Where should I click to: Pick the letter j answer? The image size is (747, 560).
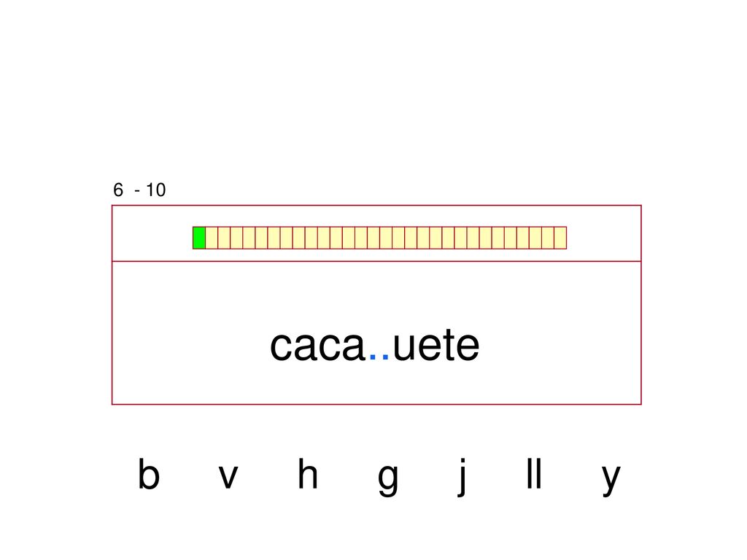tap(461, 478)
